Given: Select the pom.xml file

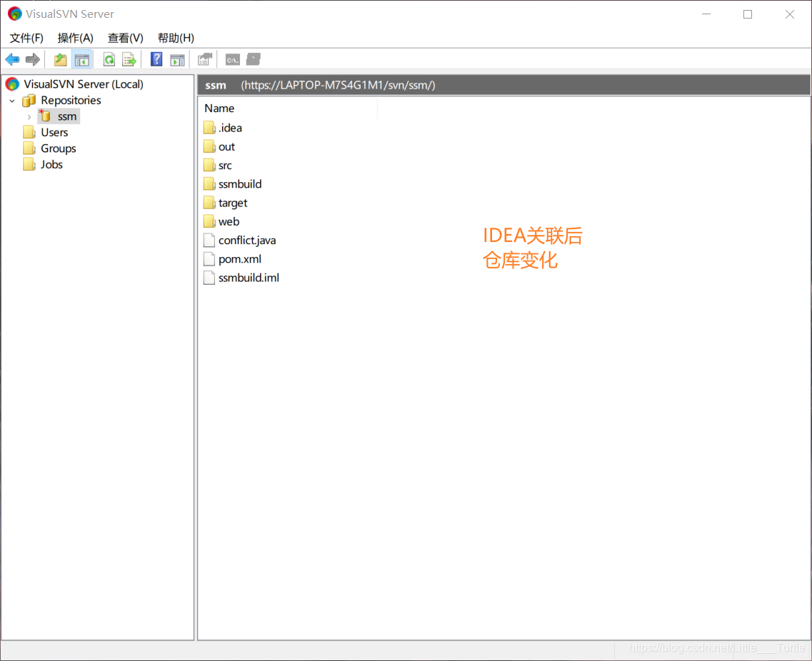Looking at the screenshot, I should click(x=240, y=259).
